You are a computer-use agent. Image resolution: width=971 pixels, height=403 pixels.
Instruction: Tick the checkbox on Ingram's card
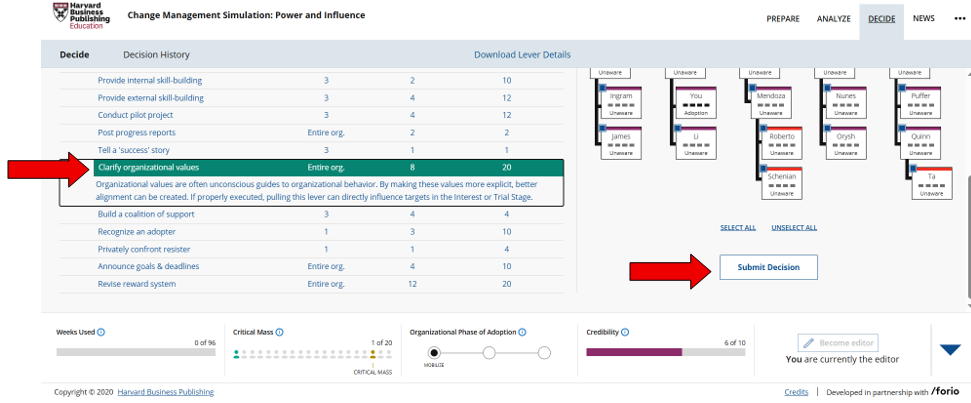[600, 89]
